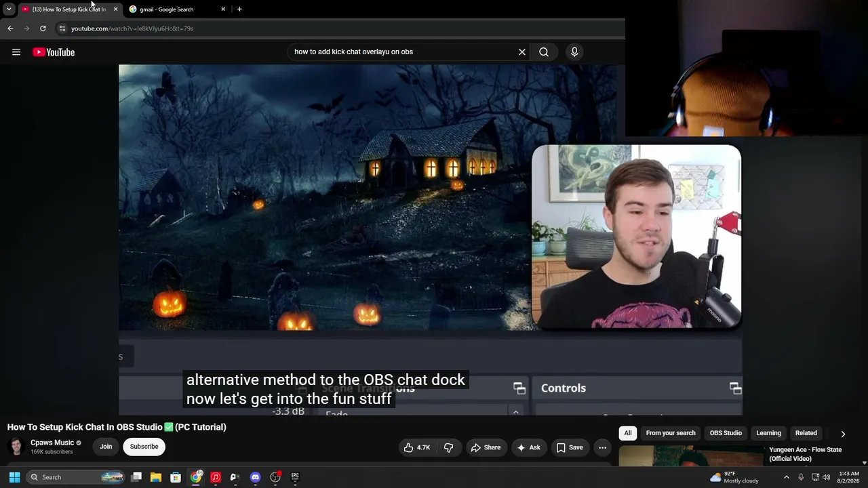Open the red music app in taskbar
868x488 pixels.
(x=216, y=477)
